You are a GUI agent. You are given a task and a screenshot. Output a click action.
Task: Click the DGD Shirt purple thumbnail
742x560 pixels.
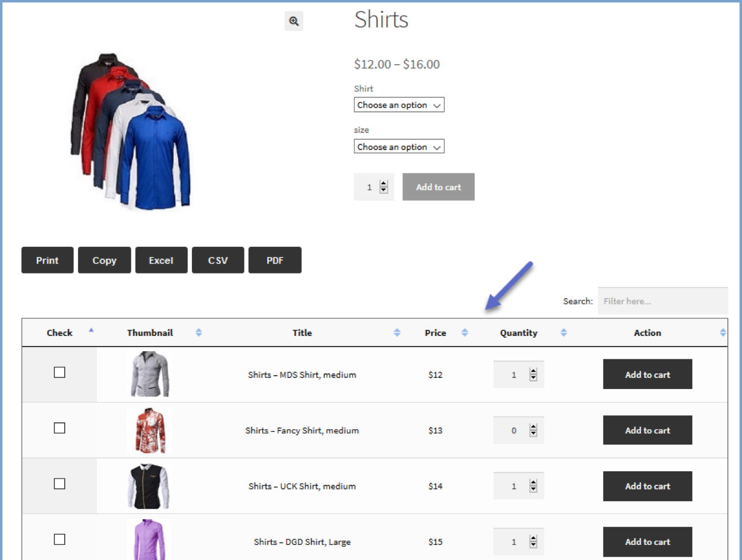point(149,540)
